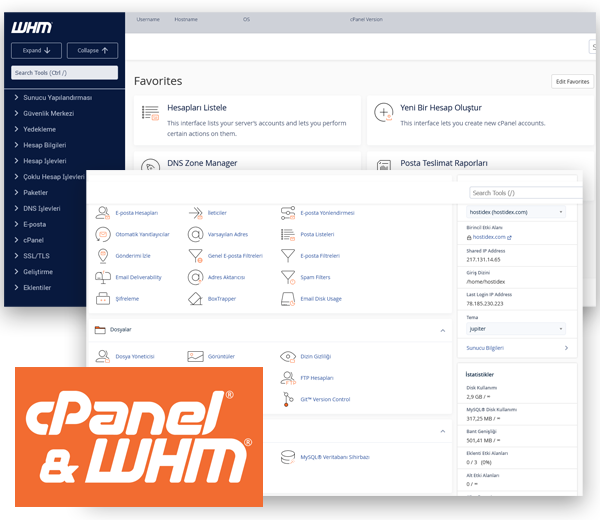Open the Email Disk Usage icon
Screen dimensions: 600x520
tap(288, 298)
